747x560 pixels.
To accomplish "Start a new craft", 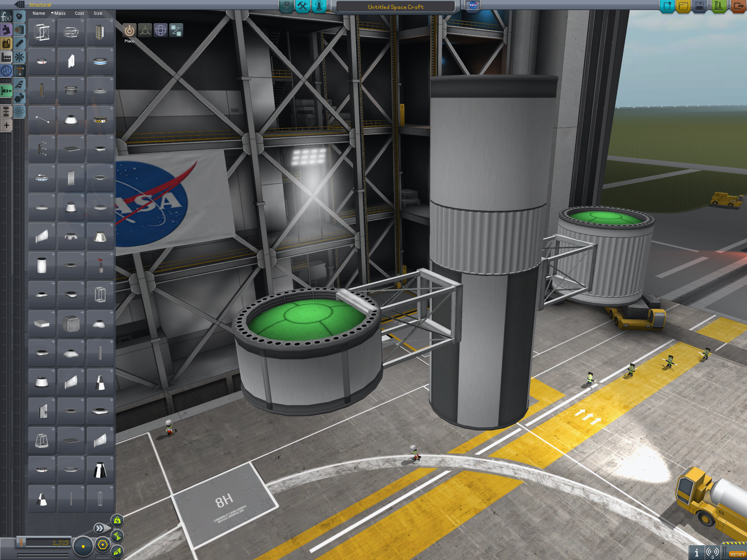I will pos(667,6).
